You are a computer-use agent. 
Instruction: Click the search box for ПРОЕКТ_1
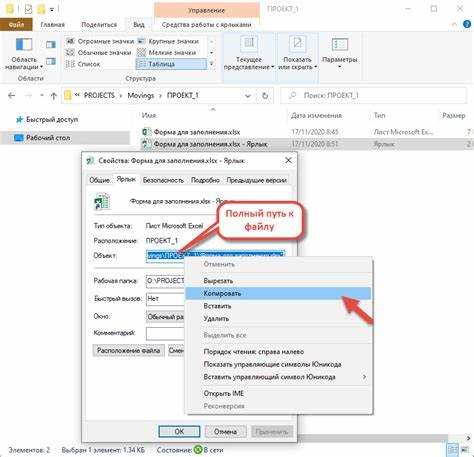pyautogui.click(x=373, y=96)
